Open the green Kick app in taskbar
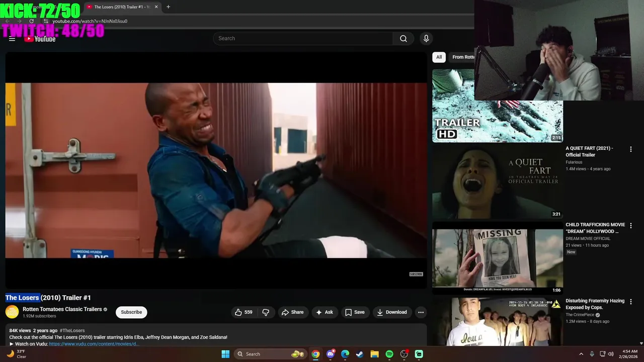 419,354
